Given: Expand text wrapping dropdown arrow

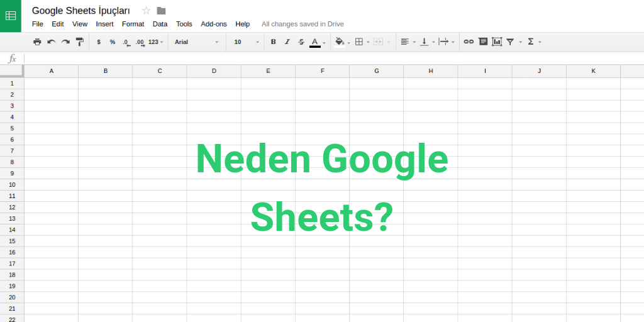Looking at the screenshot, I should (453, 42).
